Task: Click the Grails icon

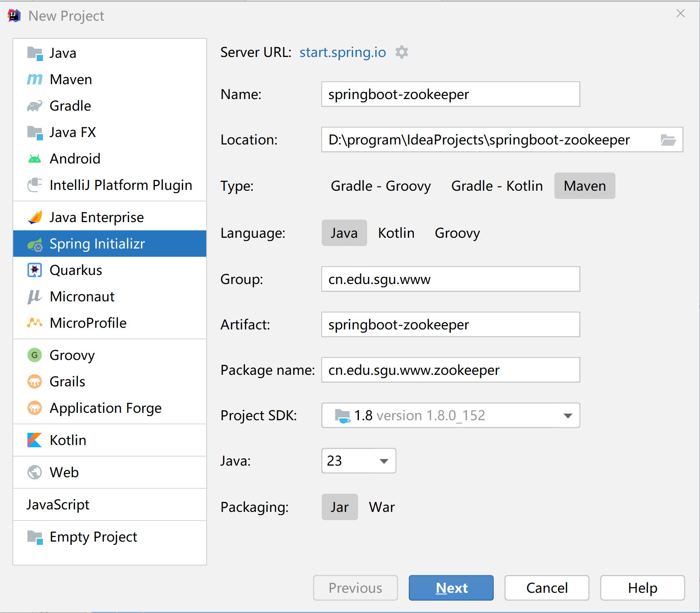Action: point(35,381)
